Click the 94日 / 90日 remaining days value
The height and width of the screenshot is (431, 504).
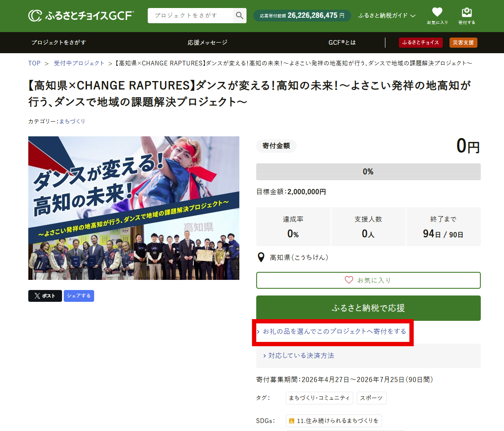(443, 234)
